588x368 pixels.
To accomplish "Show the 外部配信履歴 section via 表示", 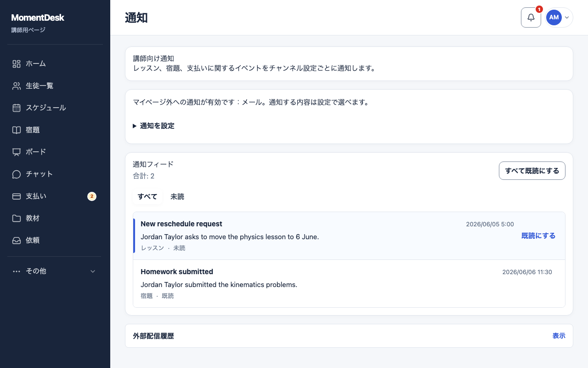I will (x=559, y=336).
